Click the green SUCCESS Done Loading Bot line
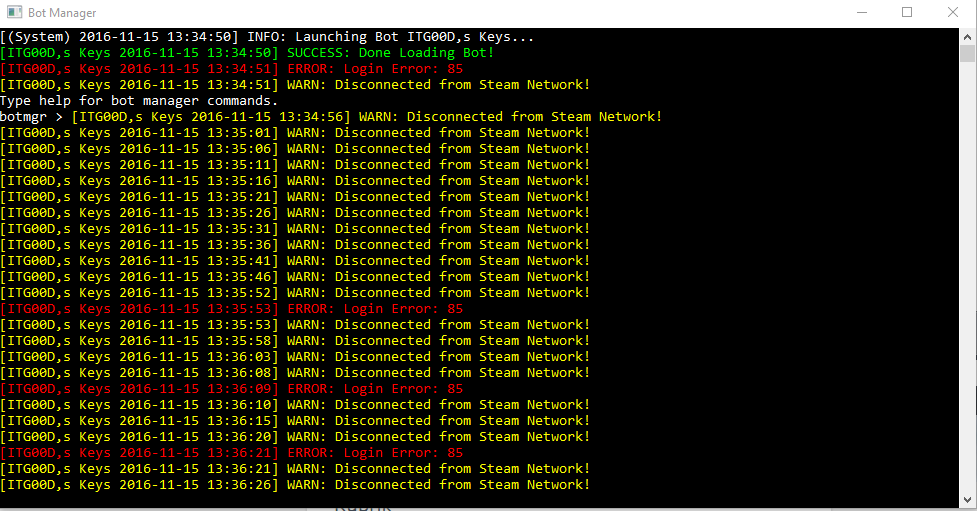Viewport: 977px width, 511px height. (x=247, y=53)
